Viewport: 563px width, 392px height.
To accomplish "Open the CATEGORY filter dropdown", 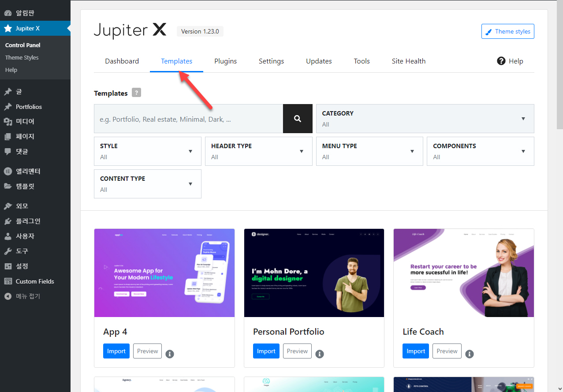I will coord(425,119).
